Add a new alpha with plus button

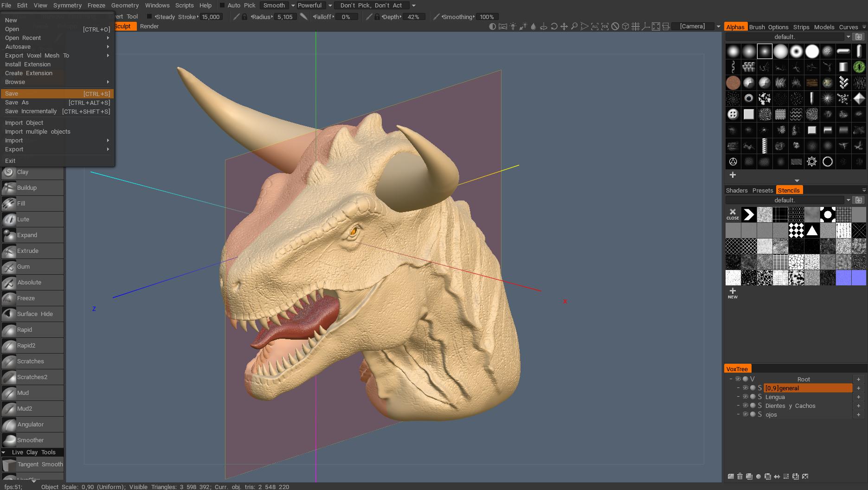click(x=733, y=175)
